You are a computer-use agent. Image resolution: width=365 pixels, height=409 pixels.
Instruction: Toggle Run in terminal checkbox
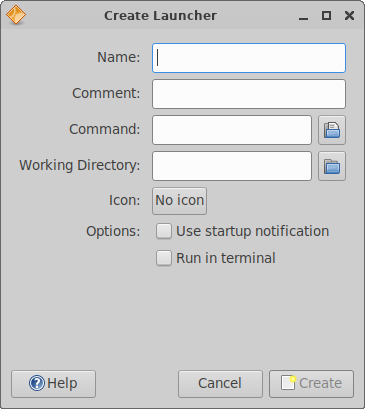(164, 258)
